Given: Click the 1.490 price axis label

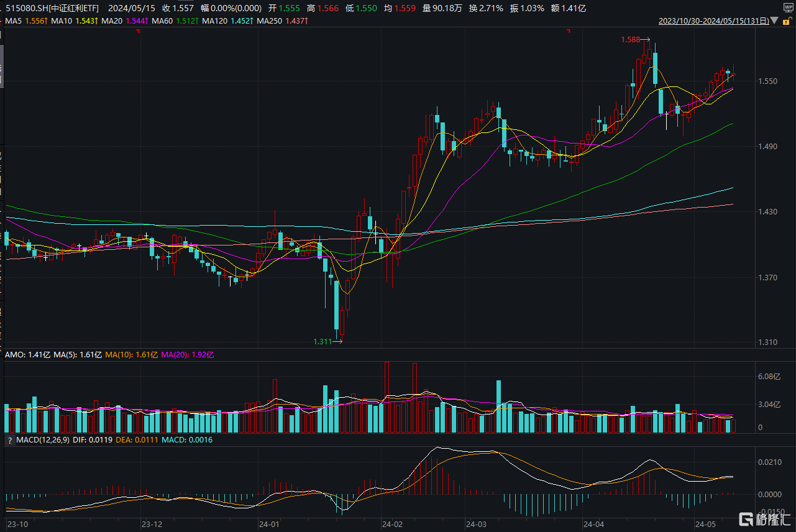Looking at the screenshot, I should (768, 147).
